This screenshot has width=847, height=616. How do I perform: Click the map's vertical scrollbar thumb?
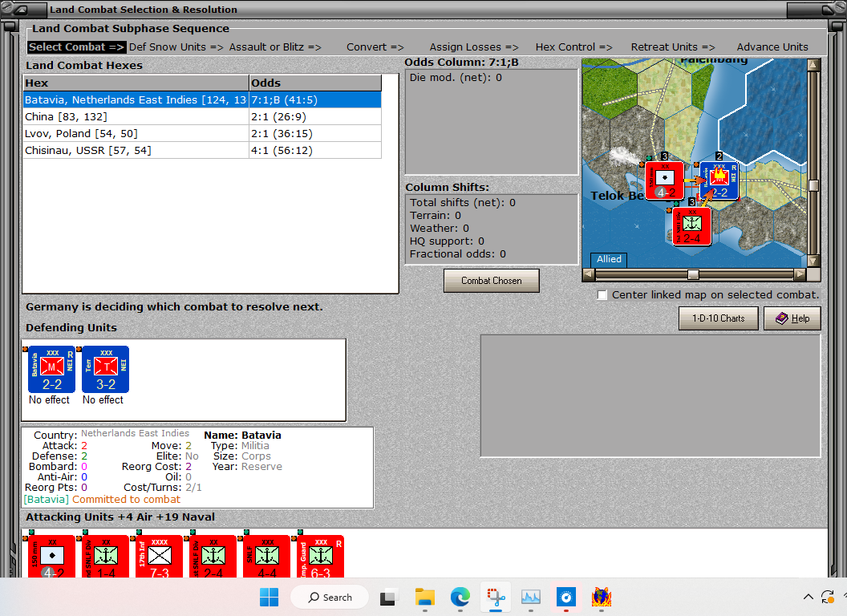(x=813, y=185)
